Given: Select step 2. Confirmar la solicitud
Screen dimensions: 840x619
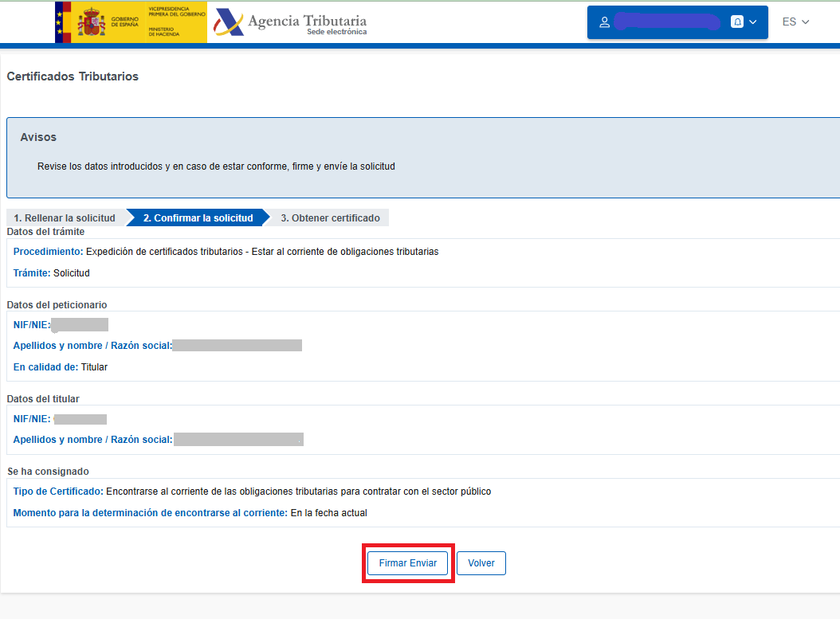Looking at the screenshot, I should point(198,218).
